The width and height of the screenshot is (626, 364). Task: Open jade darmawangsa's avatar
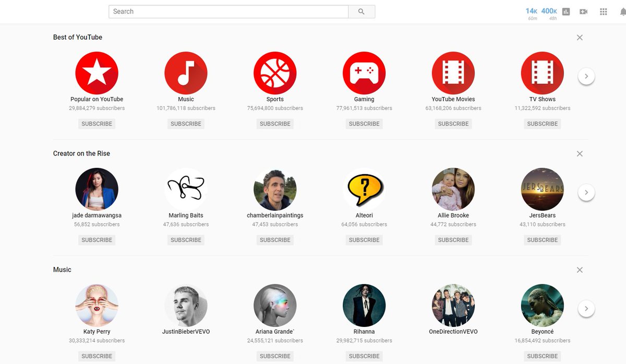[97, 189]
